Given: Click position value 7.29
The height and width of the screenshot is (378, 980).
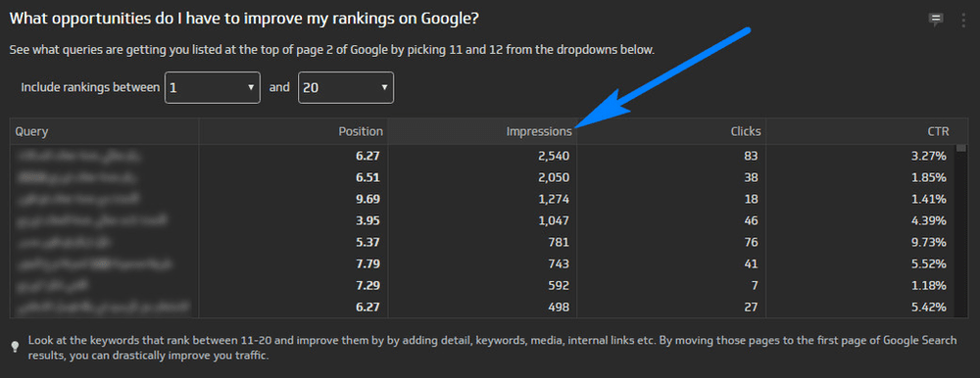Looking at the screenshot, I should 367,286.
